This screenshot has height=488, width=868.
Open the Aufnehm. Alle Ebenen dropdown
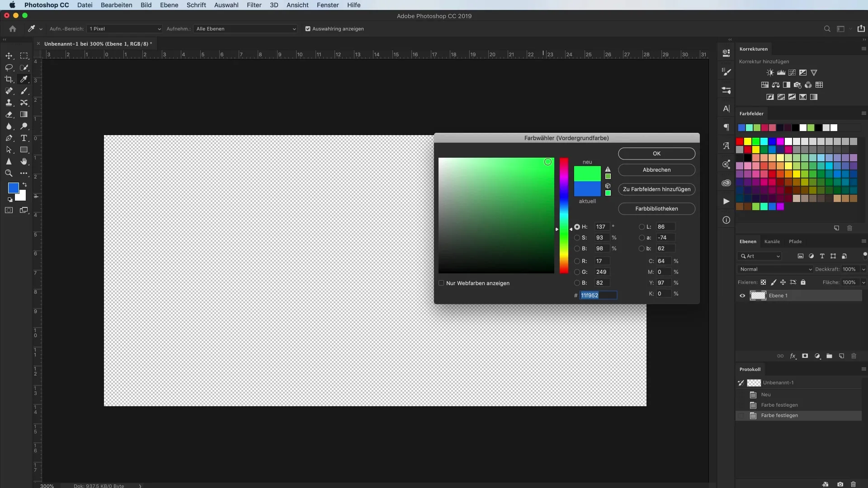245,29
